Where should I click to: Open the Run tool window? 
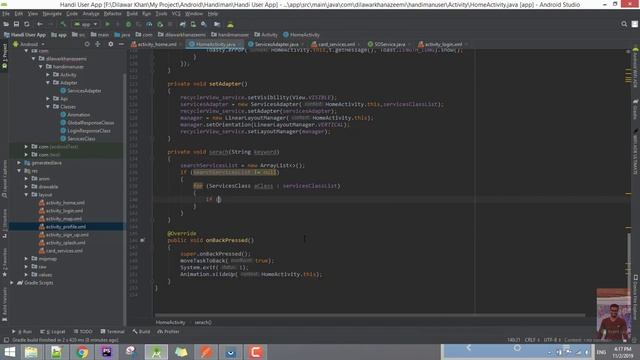click(x=22, y=331)
